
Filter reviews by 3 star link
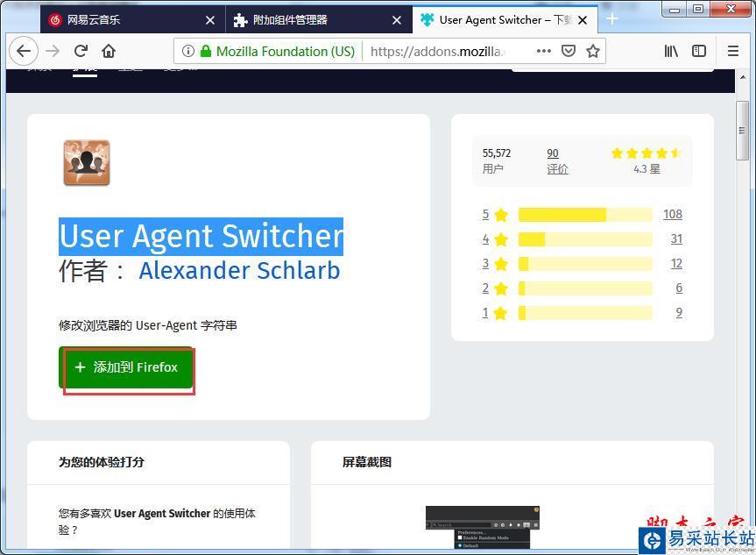[495, 264]
